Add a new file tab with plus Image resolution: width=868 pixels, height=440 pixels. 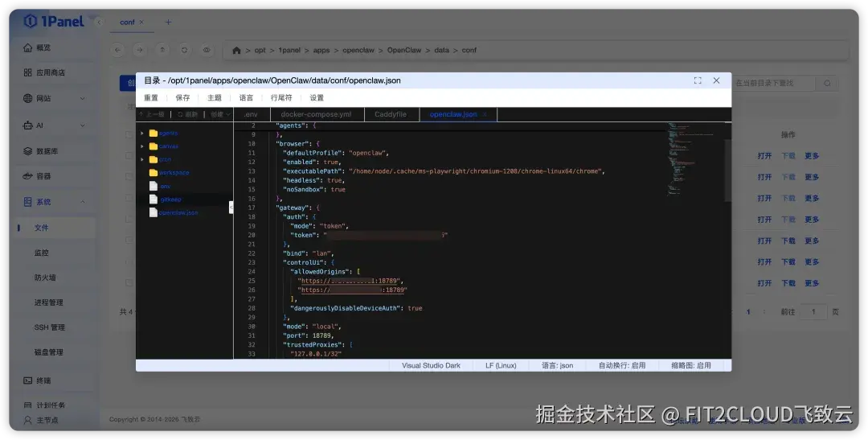(168, 23)
